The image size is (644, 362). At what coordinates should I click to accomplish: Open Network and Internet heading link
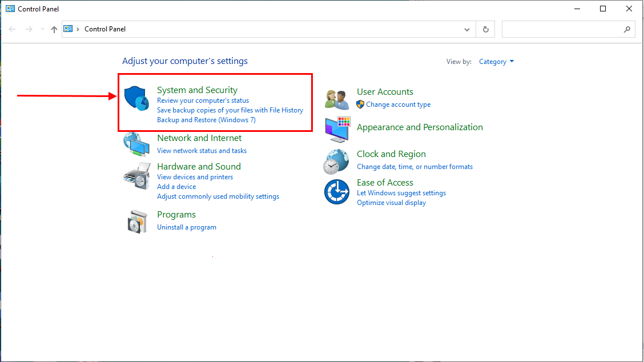[x=199, y=138]
